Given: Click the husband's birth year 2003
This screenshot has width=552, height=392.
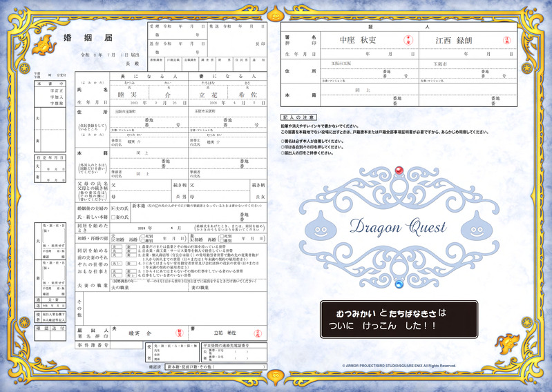Looking at the screenshot, I should [134, 104].
